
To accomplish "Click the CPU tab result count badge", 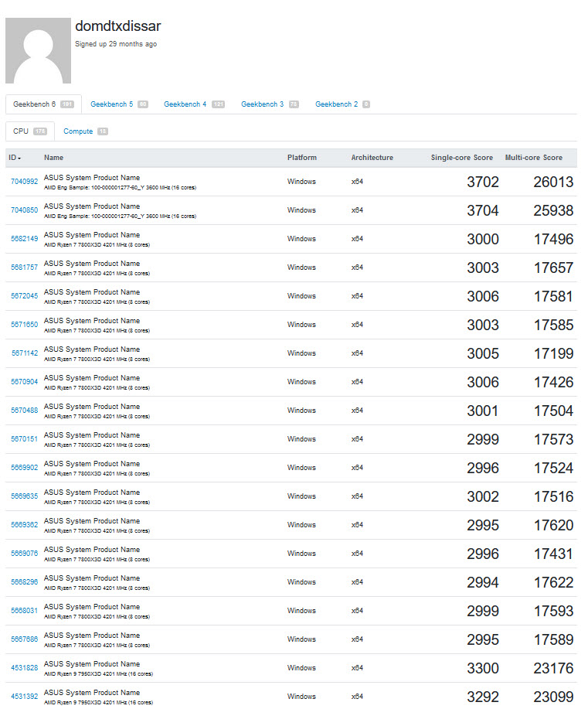I will 39,131.
